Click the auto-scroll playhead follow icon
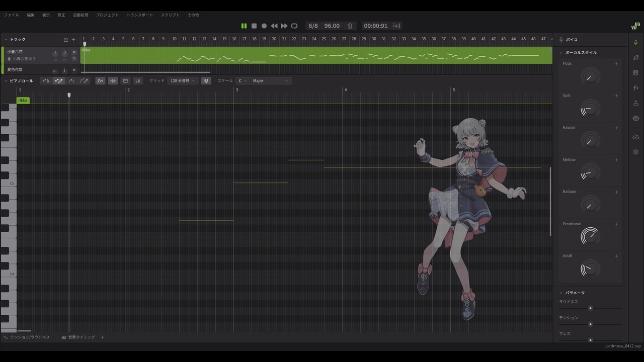The width and height of the screenshot is (644, 362). 396,26
